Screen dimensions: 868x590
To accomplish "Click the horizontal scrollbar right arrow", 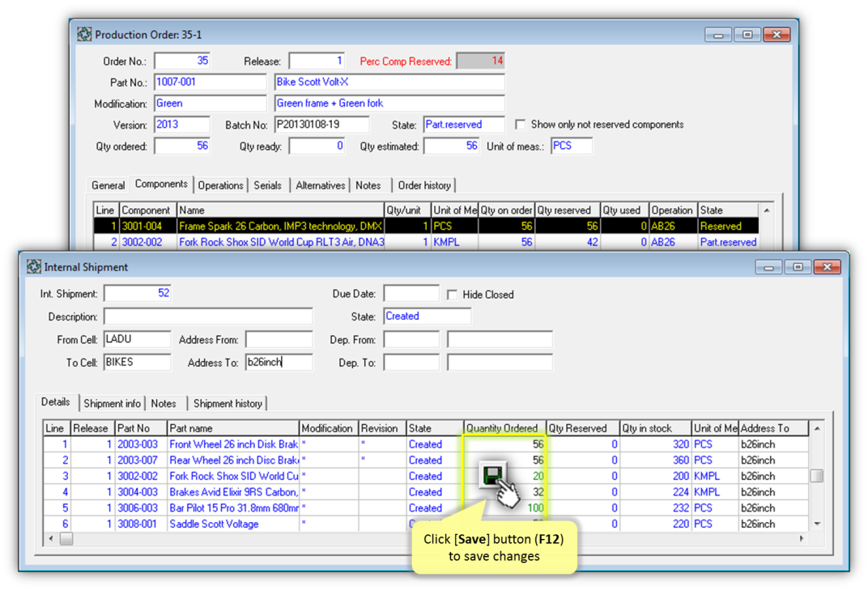I will coord(802,538).
